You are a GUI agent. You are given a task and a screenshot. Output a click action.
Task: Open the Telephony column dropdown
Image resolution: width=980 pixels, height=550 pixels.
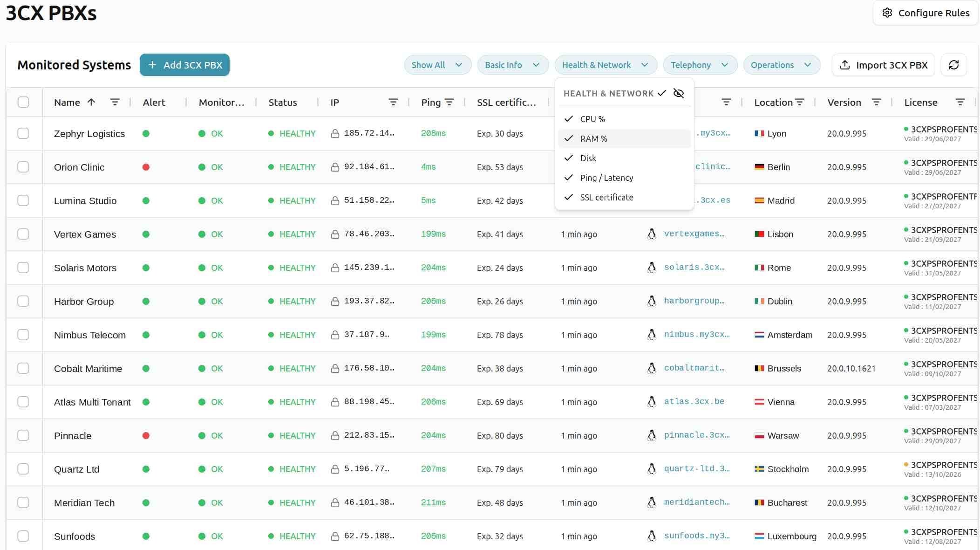point(700,65)
